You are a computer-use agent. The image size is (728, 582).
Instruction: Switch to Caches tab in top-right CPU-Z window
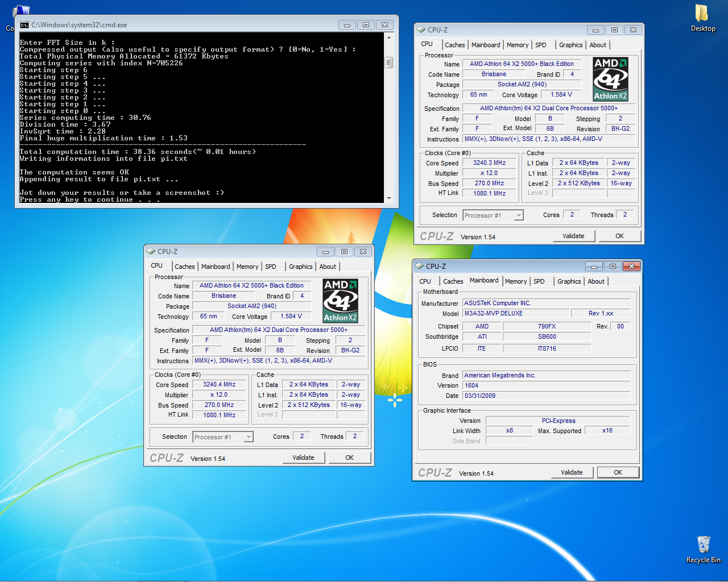pyautogui.click(x=455, y=45)
